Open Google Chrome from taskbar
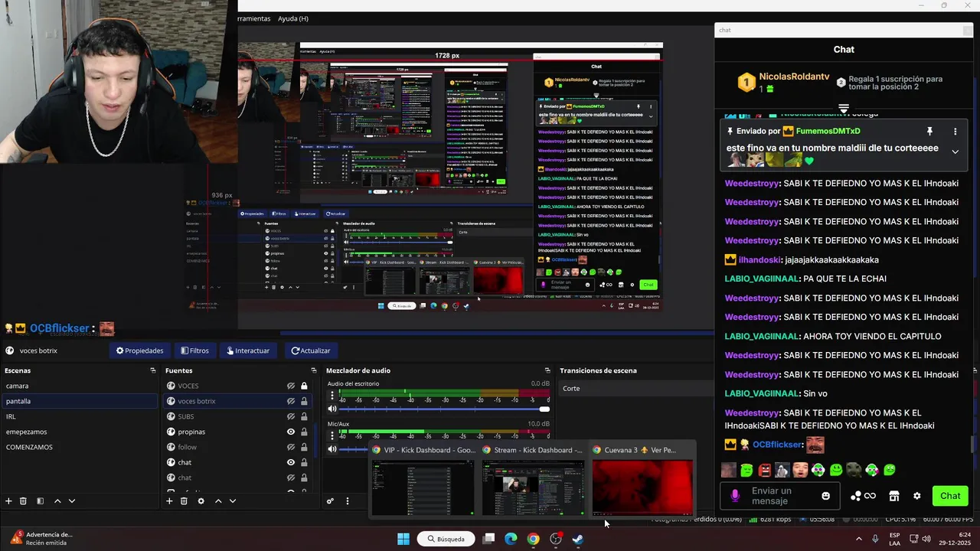The width and height of the screenshot is (980, 551). [x=533, y=539]
